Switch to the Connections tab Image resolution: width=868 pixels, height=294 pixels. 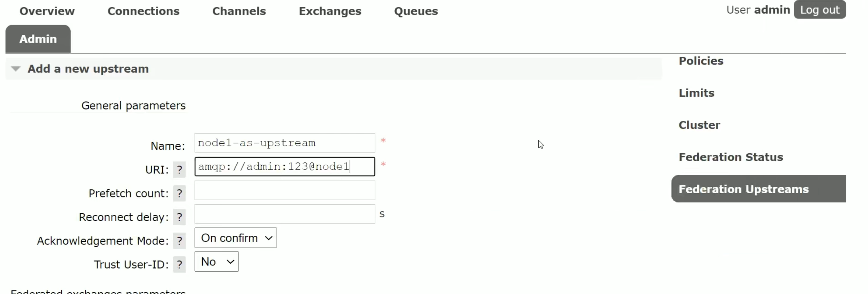tap(144, 11)
